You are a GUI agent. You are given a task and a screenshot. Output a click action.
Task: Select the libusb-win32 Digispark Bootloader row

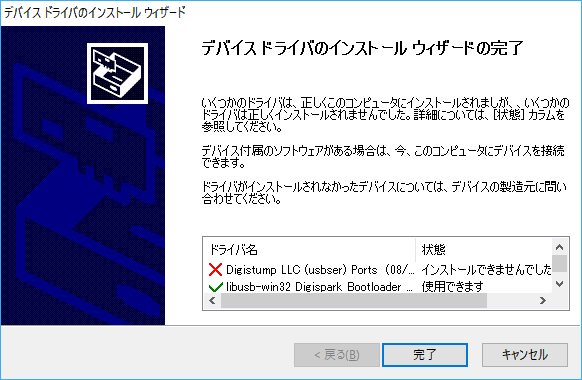[x=378, y=286]
